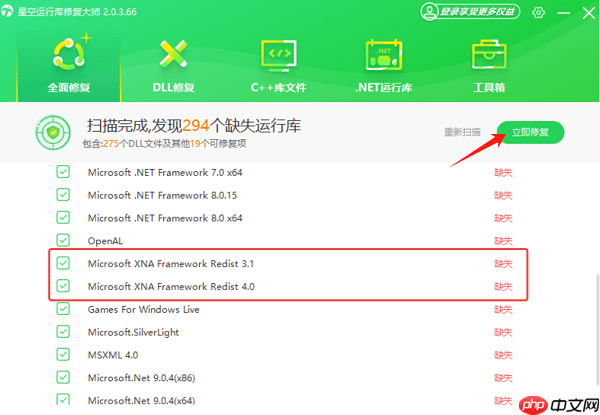Click the list's vertical scrollbar
The image size is (600, 415).
tap(597, 329)
